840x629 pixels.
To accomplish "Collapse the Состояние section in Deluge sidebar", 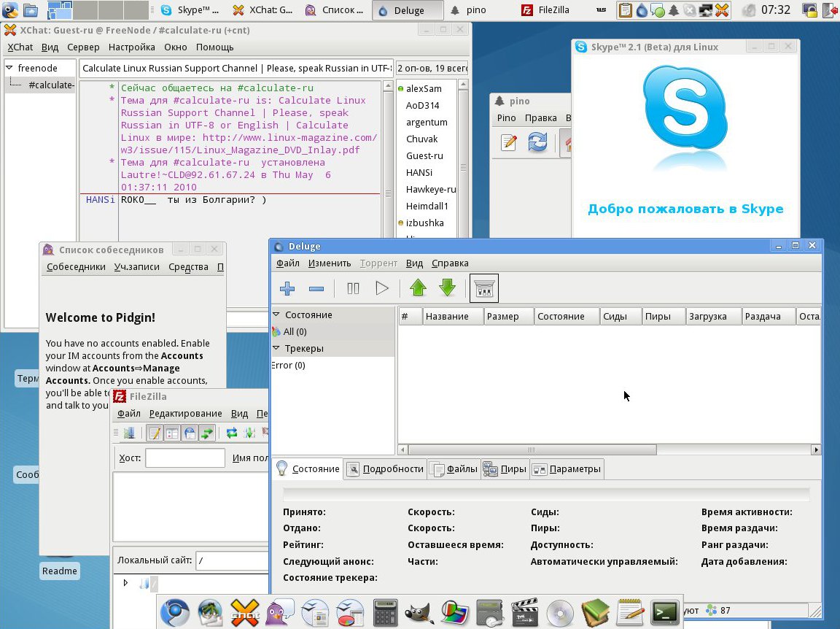I will click(277, 314).
